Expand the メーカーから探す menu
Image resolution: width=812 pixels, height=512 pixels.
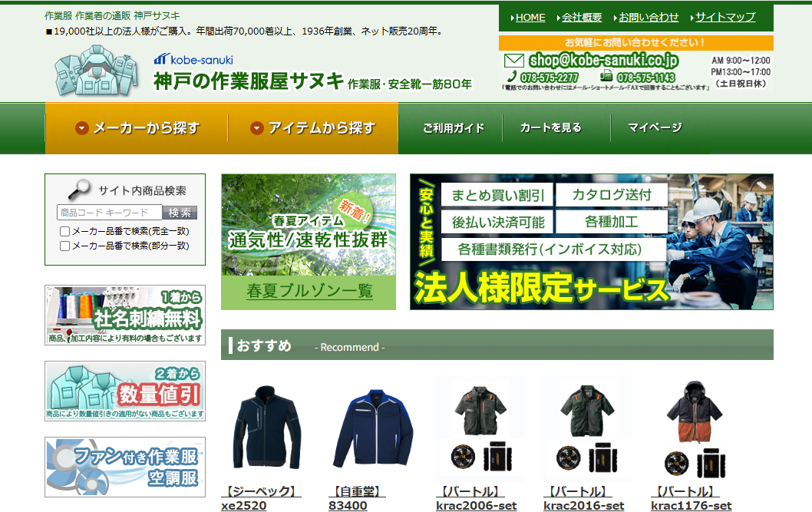click(137, 128)
